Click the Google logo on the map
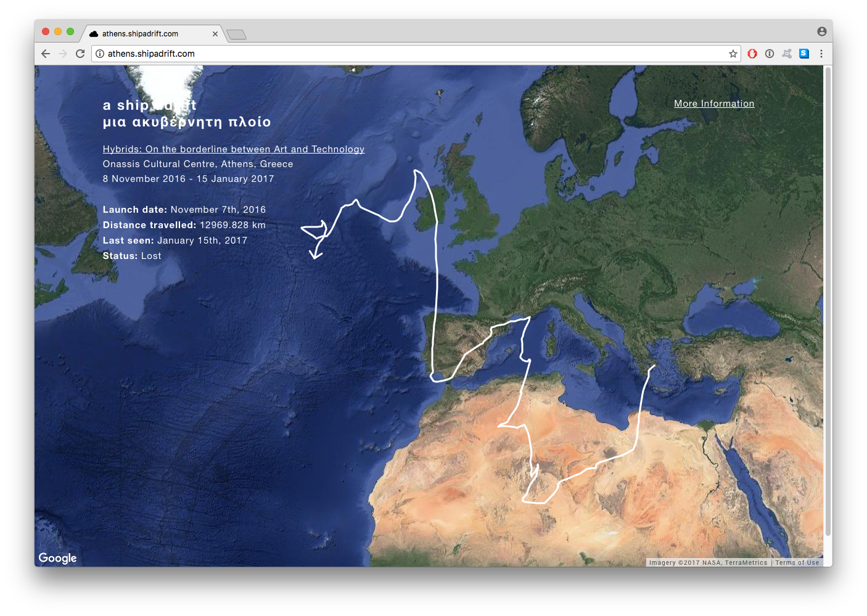Viewport: 867px width, 616px height. coord(57,558)
